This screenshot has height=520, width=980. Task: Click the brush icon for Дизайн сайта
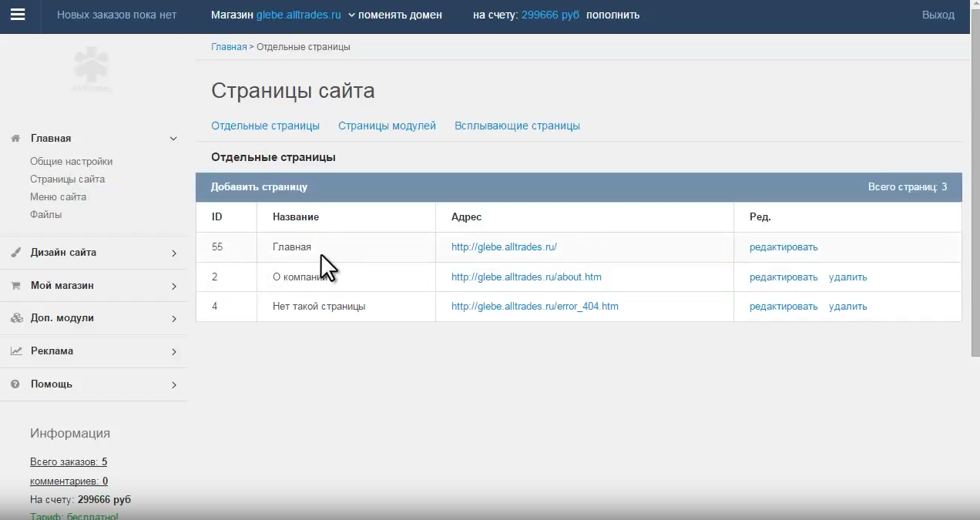(15, 253)
